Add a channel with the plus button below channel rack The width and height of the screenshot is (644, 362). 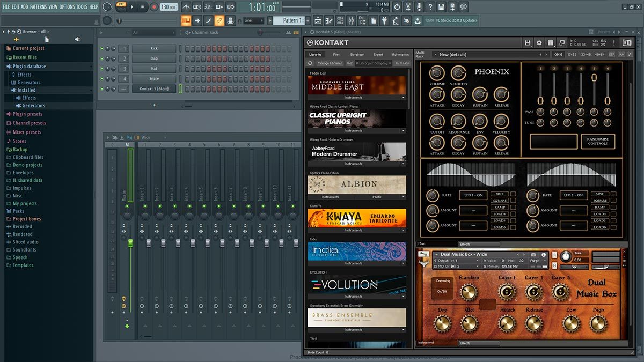tap(154, 105)
